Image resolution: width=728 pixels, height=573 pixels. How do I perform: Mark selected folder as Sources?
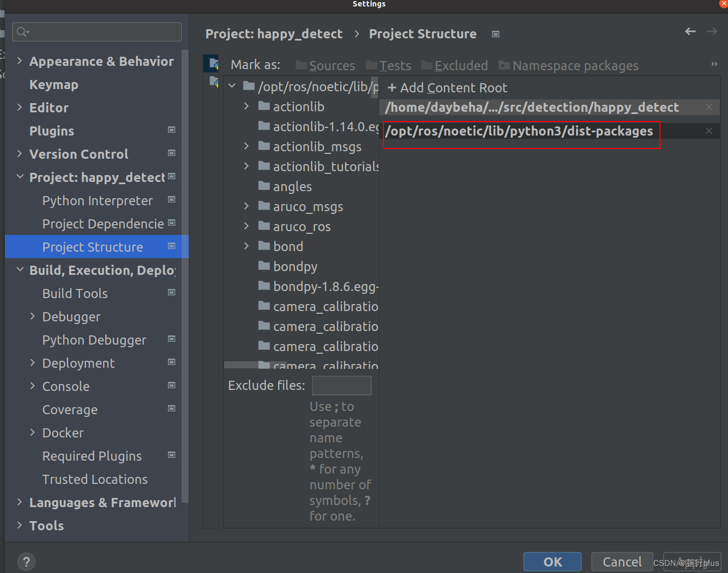pos(325,65)
